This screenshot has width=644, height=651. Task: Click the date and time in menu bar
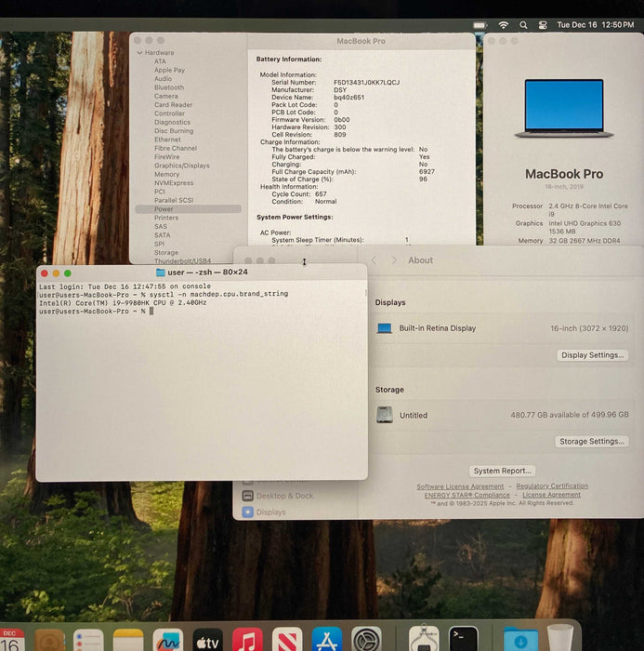point(596,25)
